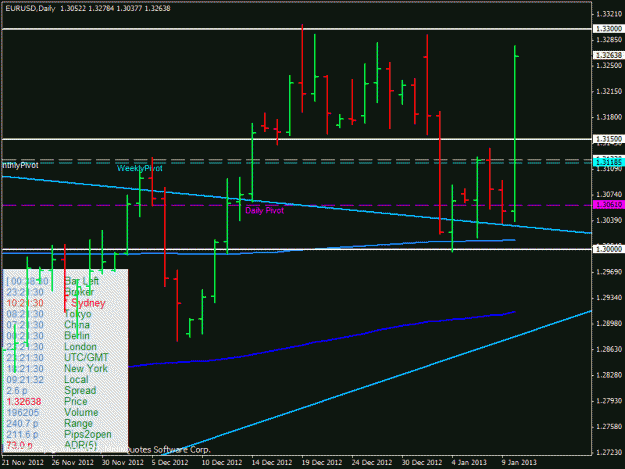Click the 2.6 p spread value
The height and width of the screenshot is (469, 625).
click(17, 391)
